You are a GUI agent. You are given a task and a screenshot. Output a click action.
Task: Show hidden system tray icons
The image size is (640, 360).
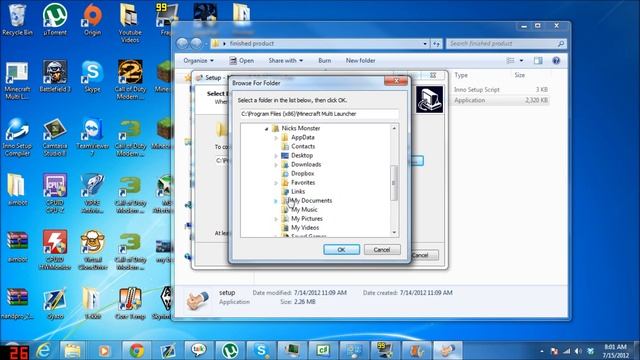[x=542, y=351]
